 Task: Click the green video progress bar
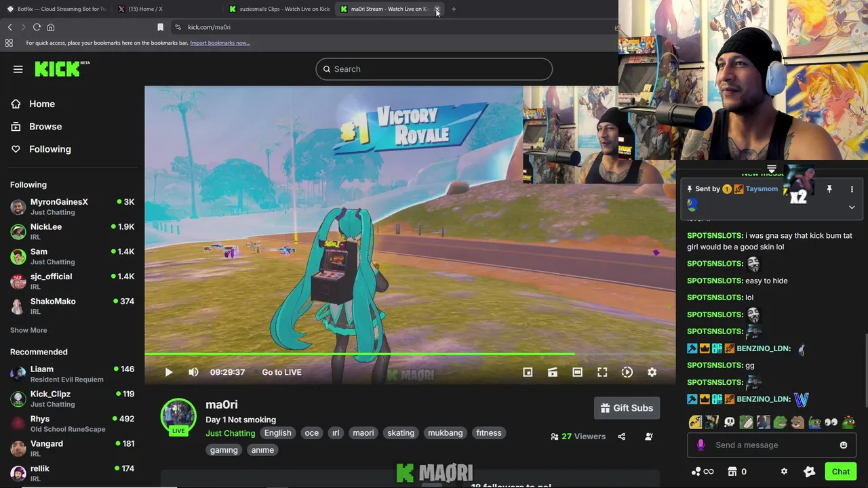359,354
